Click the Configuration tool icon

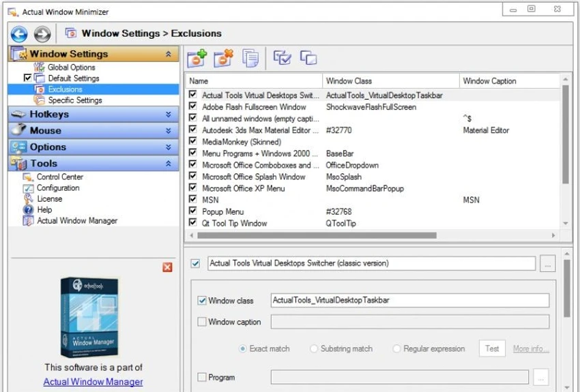coord(28,188)
